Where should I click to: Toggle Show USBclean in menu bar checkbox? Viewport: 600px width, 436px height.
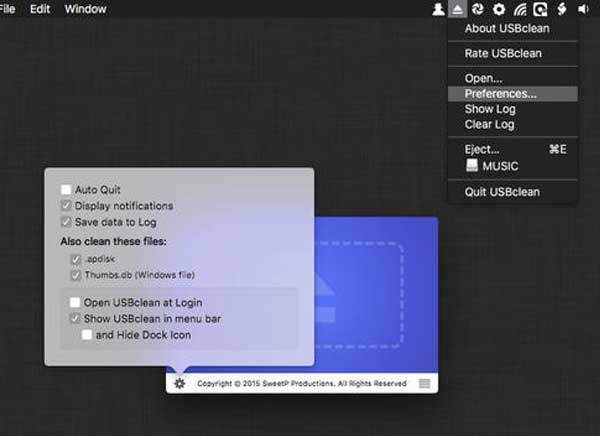[75, 318]
